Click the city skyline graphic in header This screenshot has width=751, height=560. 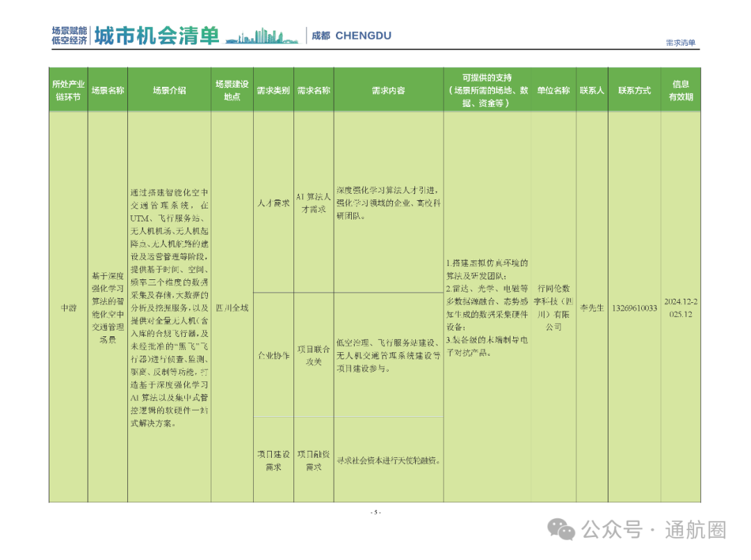coord(261,36)
